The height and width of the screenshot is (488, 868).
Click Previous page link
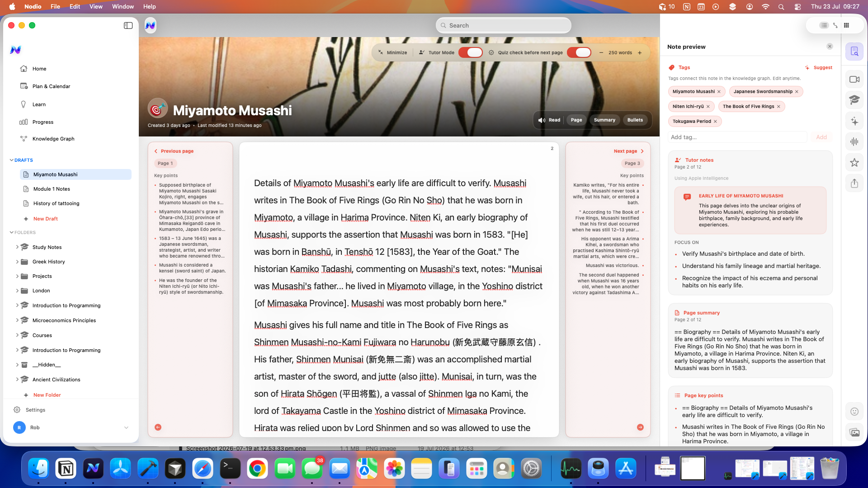click(x=174, y=151)
